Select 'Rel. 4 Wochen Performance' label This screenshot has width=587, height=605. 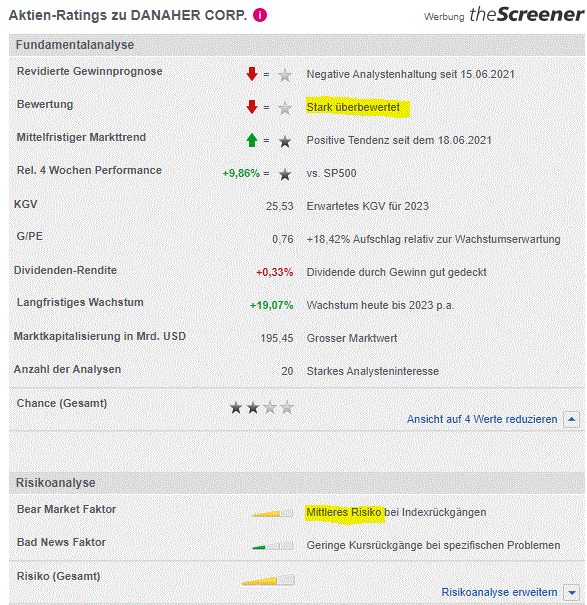point(89,170)
